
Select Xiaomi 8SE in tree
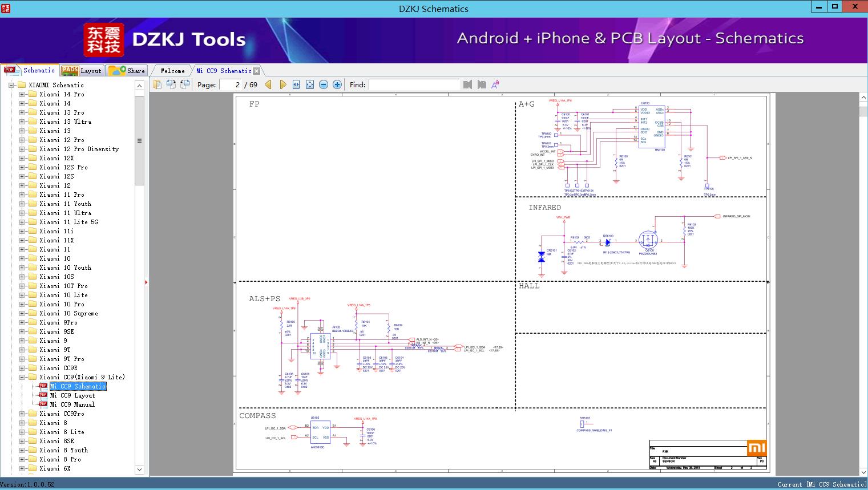point(56,441)
